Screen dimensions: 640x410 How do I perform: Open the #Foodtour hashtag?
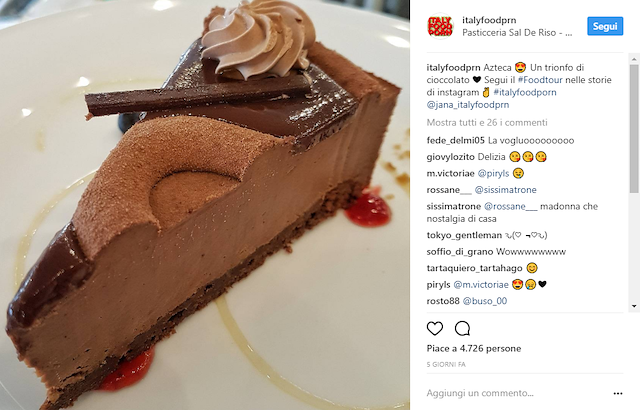[x=540, y=80]
